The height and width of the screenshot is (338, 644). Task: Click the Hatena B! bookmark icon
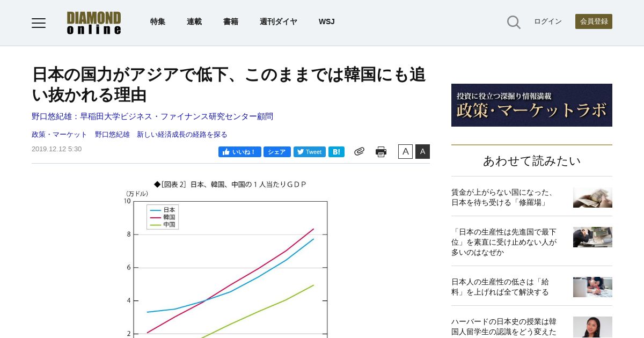pos(336,152)
